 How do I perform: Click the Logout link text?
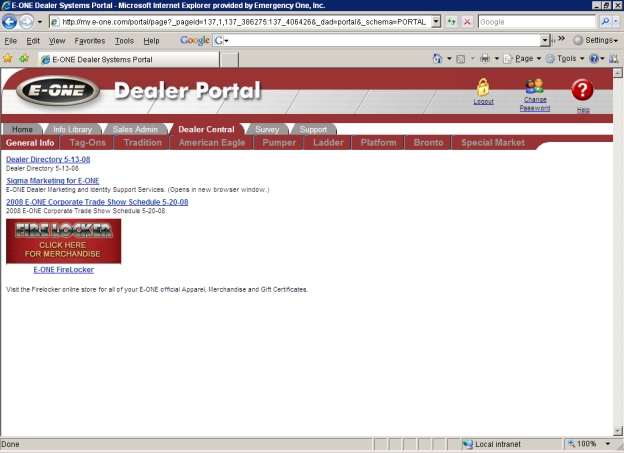pyautogui.click(x=484, y=102)
